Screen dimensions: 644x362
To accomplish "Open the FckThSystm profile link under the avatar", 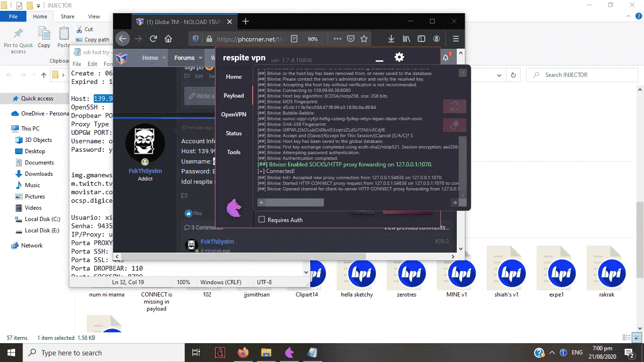I will [145, 171].
